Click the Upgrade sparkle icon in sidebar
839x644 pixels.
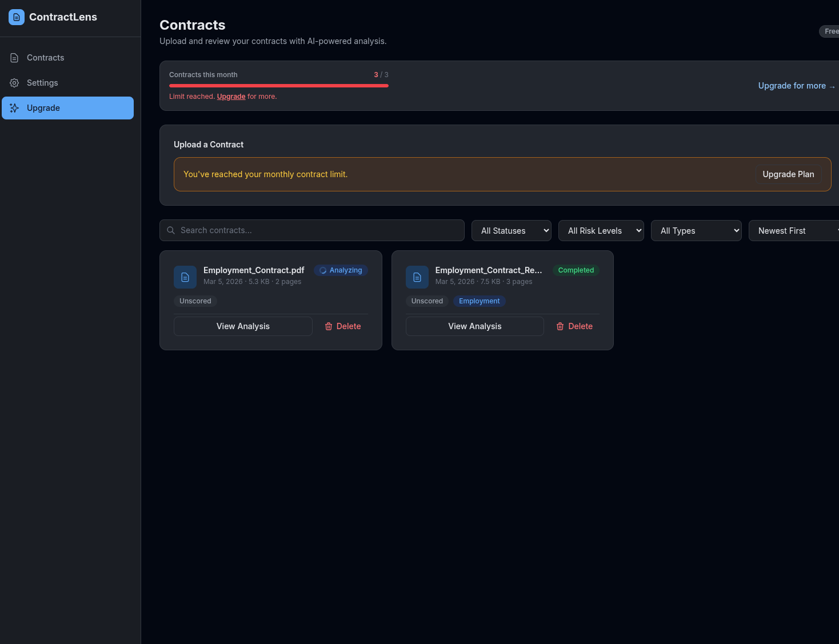pyautogui.click(x=15, y=108)
